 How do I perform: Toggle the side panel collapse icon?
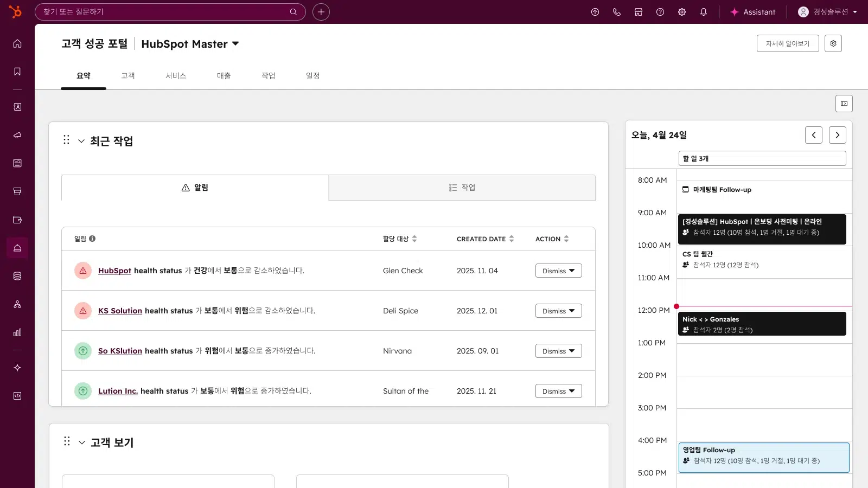(844, 104)
